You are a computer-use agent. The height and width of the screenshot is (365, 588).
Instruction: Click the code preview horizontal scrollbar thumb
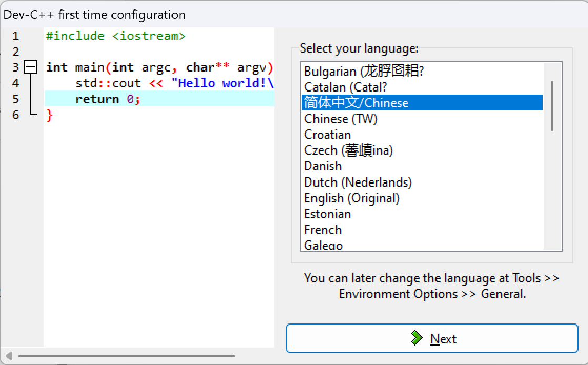(x=126, y=356)
